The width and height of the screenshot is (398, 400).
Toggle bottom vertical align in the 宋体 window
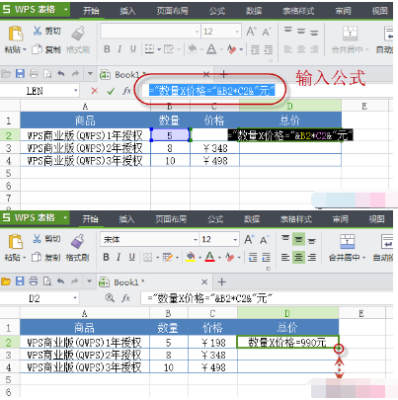[x=312, y=240]
